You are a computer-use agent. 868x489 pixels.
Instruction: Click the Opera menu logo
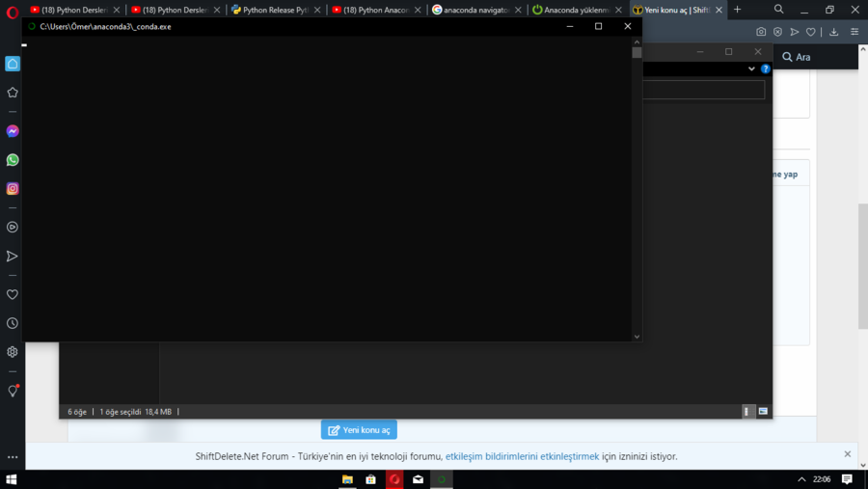13,13
